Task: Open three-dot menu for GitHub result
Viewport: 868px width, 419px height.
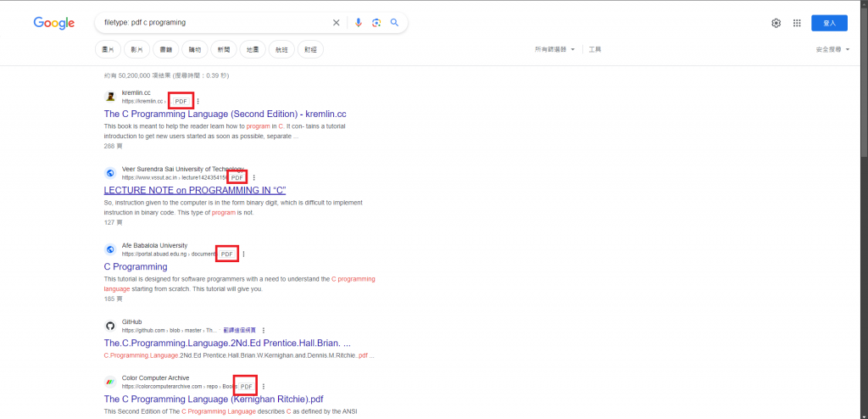Action: pyautogui.click(x=264, y=330)
